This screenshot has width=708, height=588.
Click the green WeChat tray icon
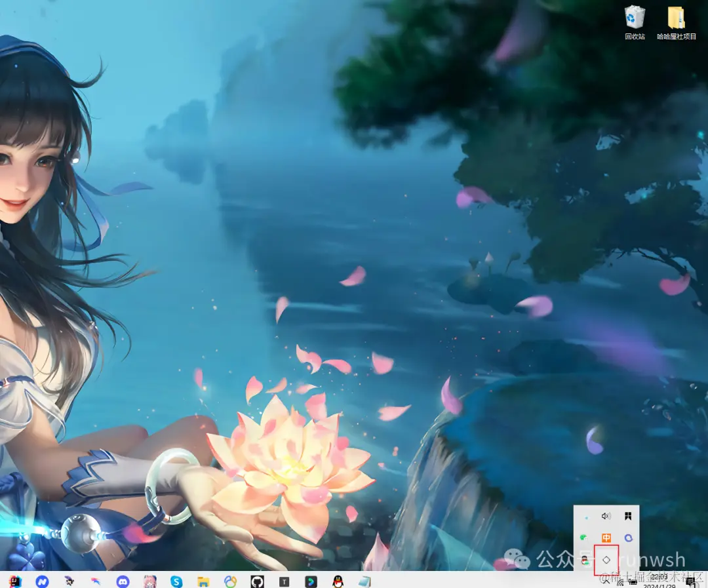(x=584, y=538)
